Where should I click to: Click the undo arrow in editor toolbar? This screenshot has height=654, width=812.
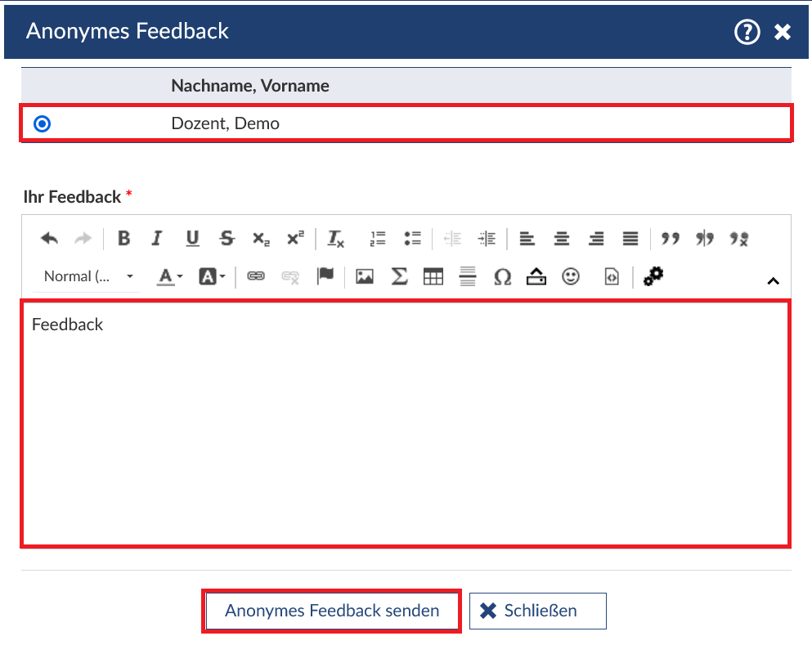(49, 239)
